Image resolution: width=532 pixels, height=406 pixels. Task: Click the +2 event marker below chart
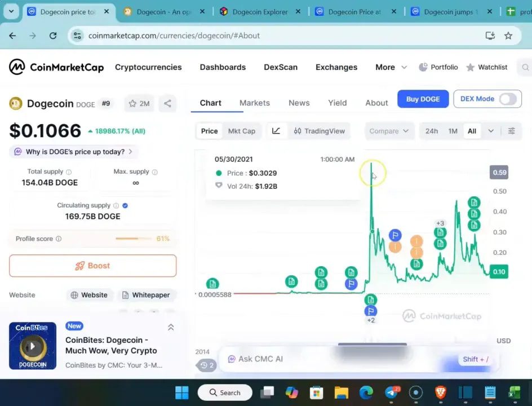pos(371,320)
